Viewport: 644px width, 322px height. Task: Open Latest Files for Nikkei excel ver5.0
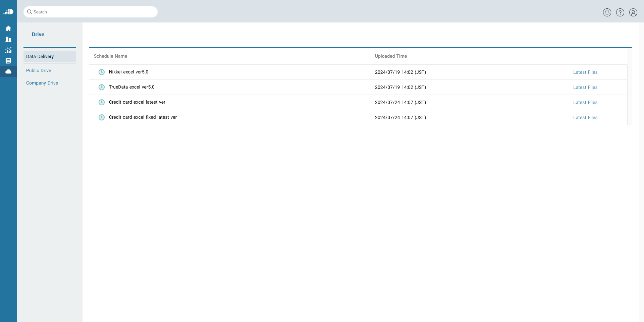[585, 72]
